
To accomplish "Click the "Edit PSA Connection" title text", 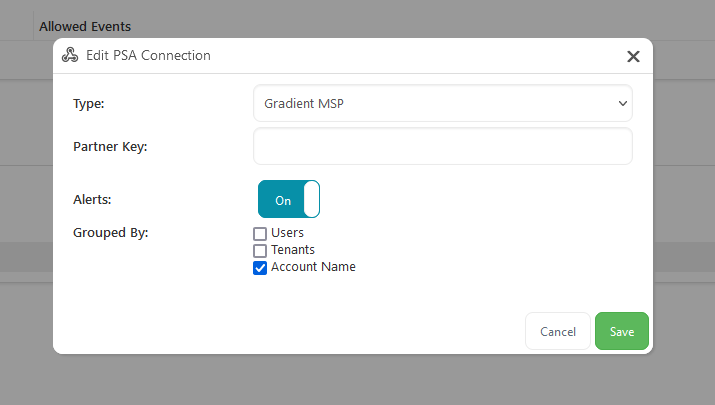I will point(149,56).
